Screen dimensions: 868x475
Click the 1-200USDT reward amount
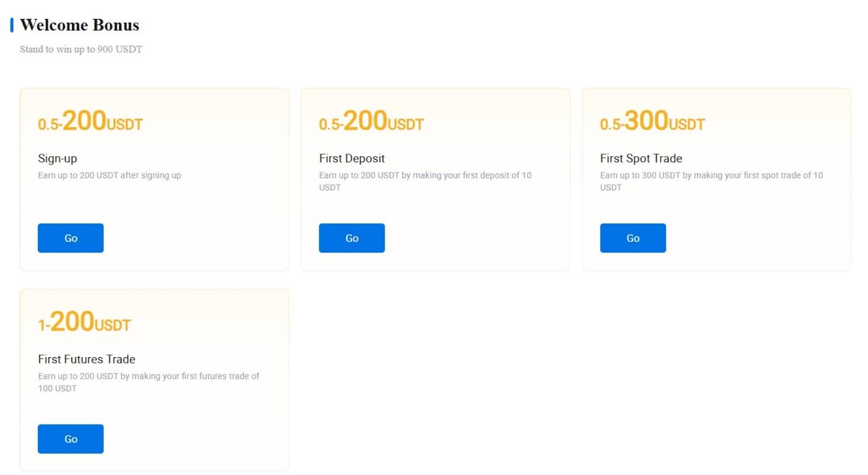tap(84, 322)
